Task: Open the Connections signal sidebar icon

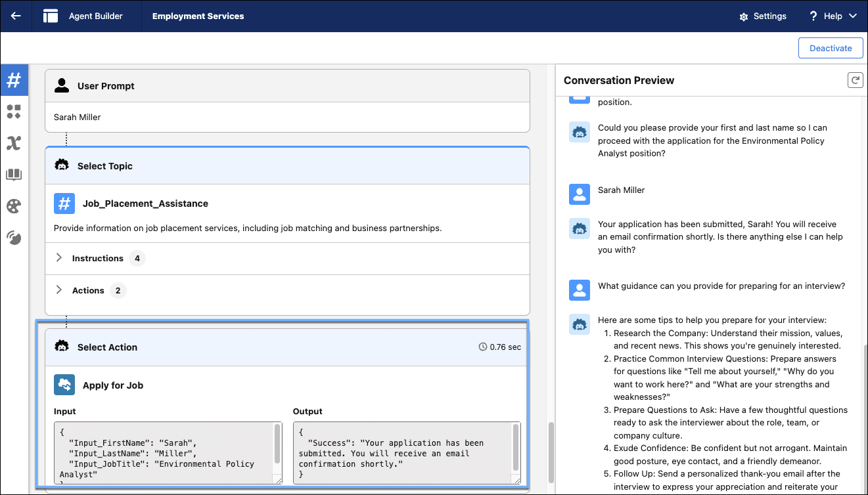Action: point(14,238)
